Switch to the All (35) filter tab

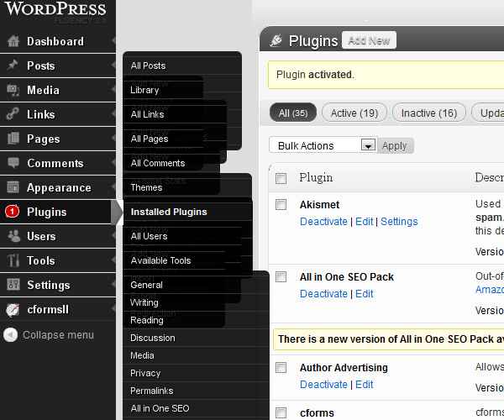293,113
